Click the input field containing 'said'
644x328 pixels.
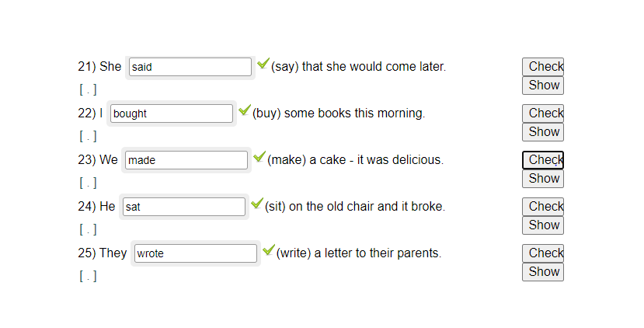coord(190,67)
